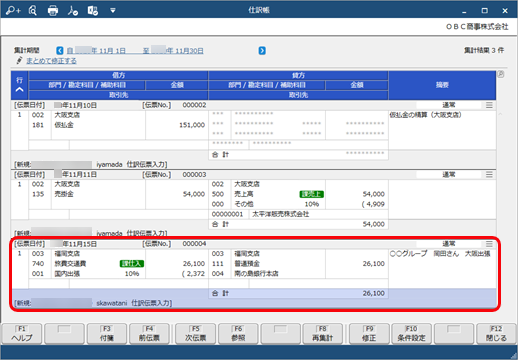Click the 集計期間 date range link

point(135,51)
